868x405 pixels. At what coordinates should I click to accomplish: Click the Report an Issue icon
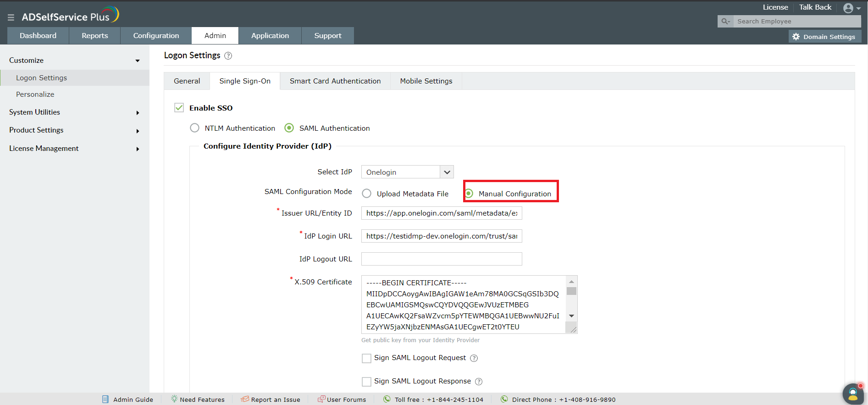point(245,399)
